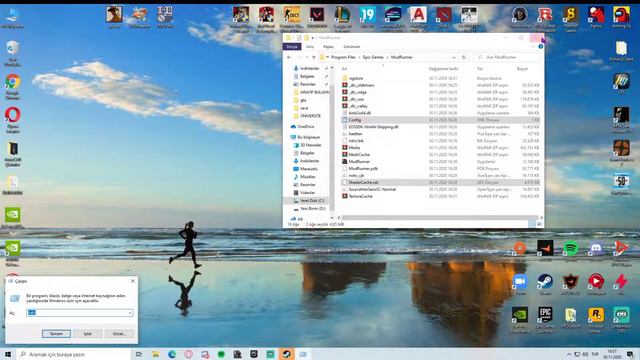Click Program Files in address breadcrumb
This screenshot has height=360, width=640.
coord(343,57)
